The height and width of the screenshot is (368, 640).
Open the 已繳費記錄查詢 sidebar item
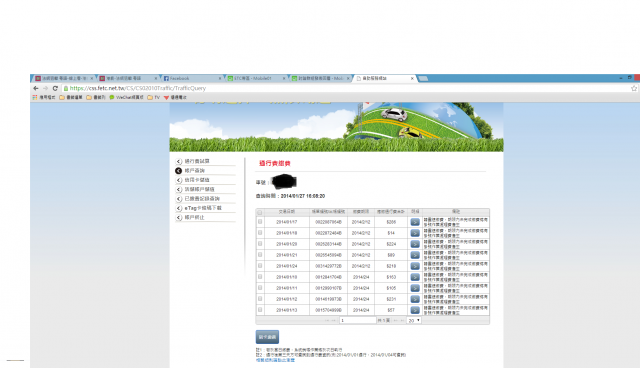(202, 199)
